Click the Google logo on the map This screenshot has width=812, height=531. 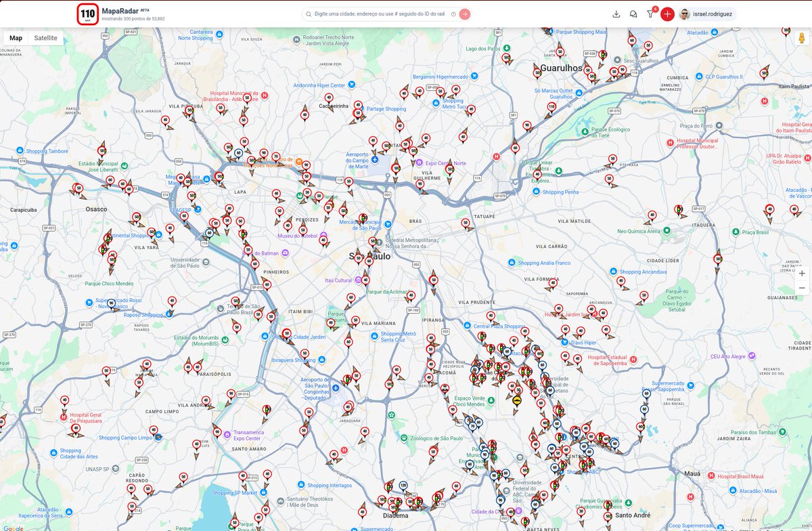(12, 528)
